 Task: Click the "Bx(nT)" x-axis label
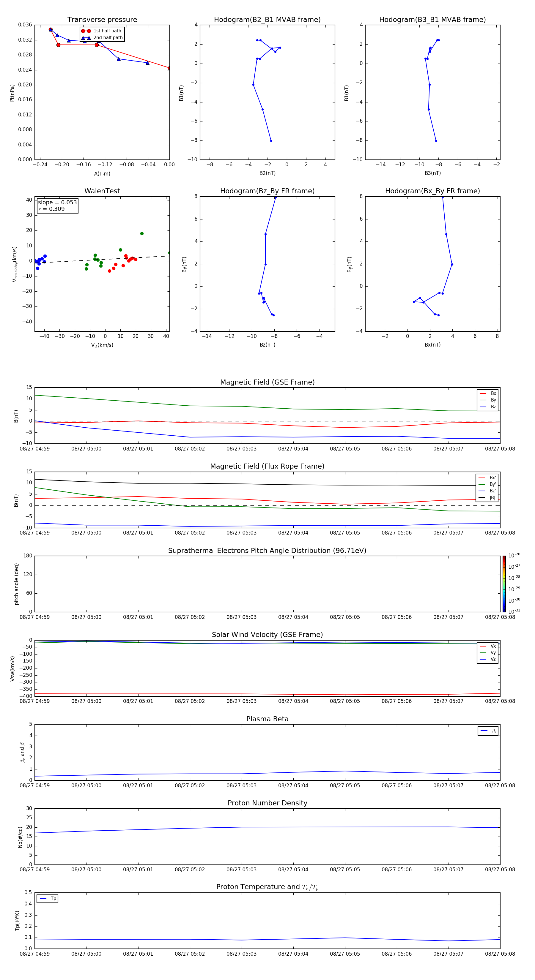tap(432, 345)
